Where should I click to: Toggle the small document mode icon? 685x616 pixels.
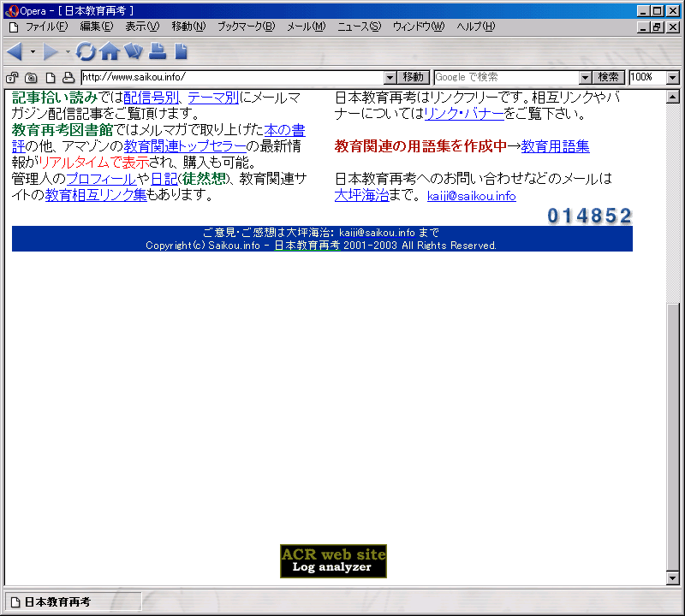(x=51, y=78)
